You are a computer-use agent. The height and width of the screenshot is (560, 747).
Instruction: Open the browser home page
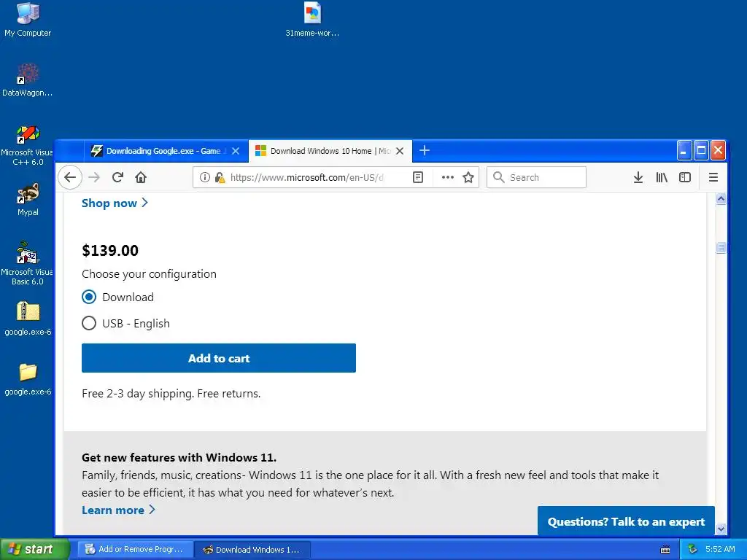coord(141,178)
